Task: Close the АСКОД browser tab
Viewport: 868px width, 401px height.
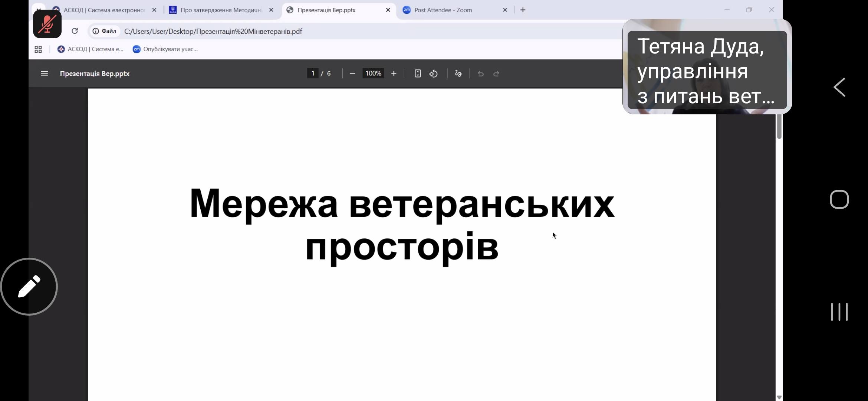Action: (x=154, y=10)
